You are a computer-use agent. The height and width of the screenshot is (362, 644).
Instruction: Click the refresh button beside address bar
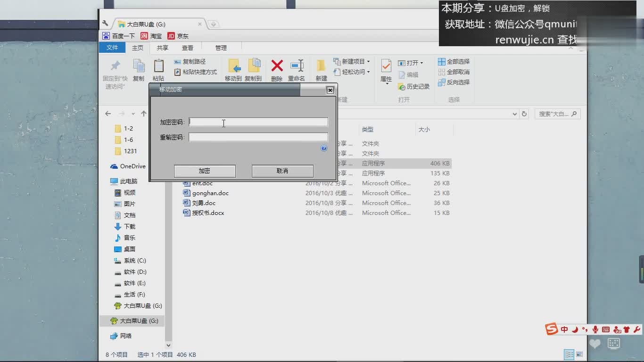(x=524, y=114)
